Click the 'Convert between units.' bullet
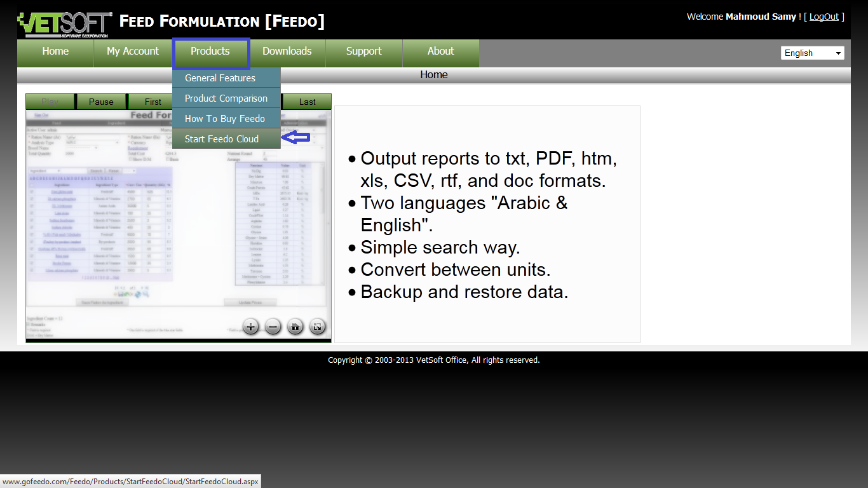 tap(456, 269)
